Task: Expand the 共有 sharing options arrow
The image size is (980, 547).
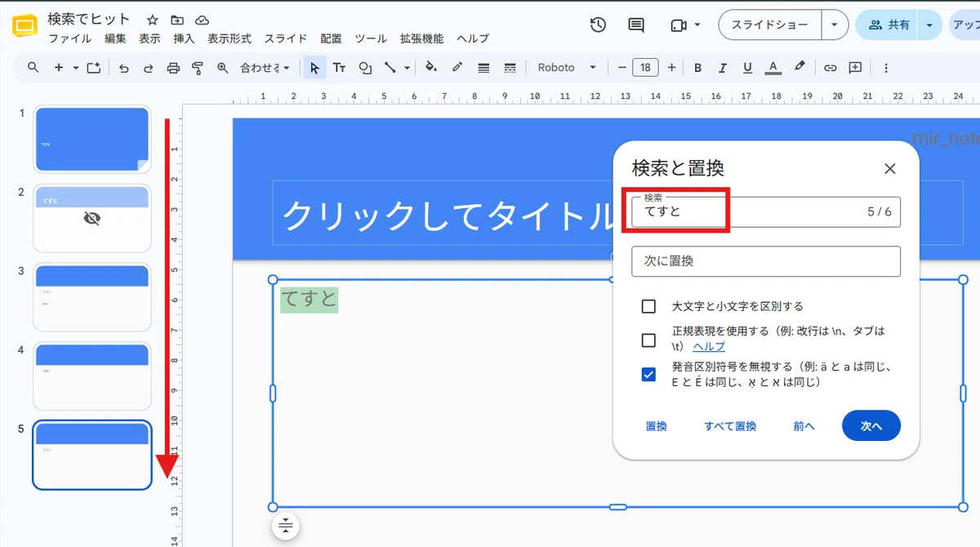Action: point(929,24)
